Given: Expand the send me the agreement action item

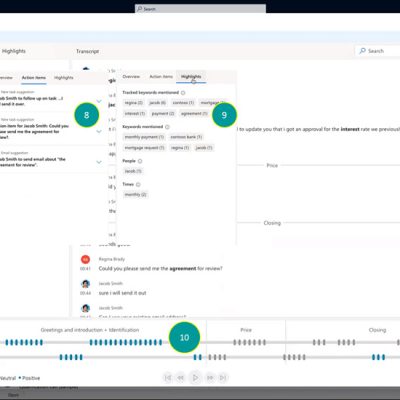Looking at the screenshot, I should point(99,131).
